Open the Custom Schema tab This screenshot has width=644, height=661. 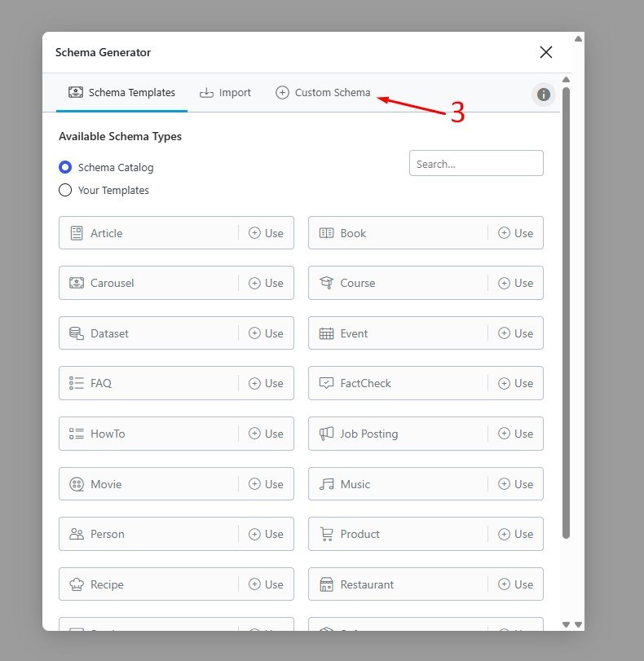point(323,93)
